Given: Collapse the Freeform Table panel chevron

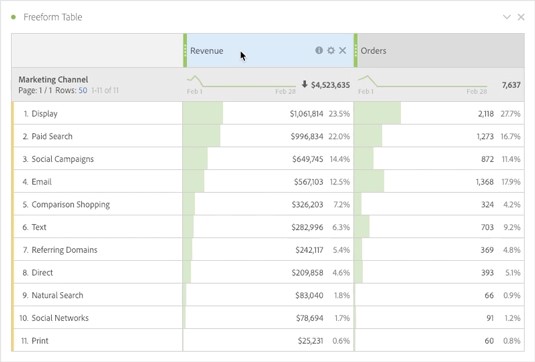Looking at the screenshot, I should 507,17.
